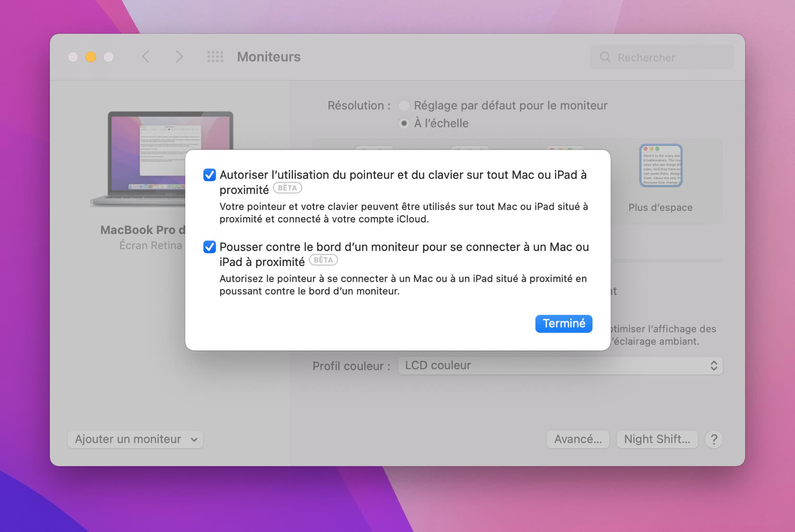
Task: Uncheck 'Pousser contre le bord d'un moniteur'
Action: 209,247
